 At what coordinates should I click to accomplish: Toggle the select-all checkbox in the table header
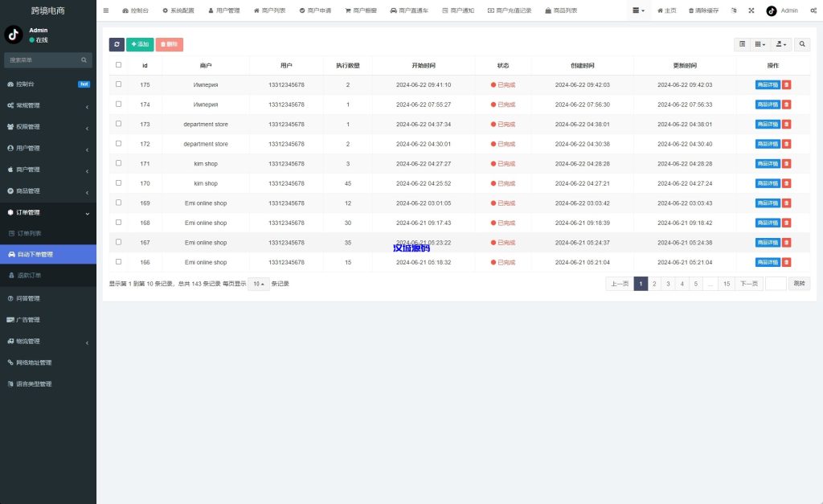pyautogui.click(x=117, y=65)
